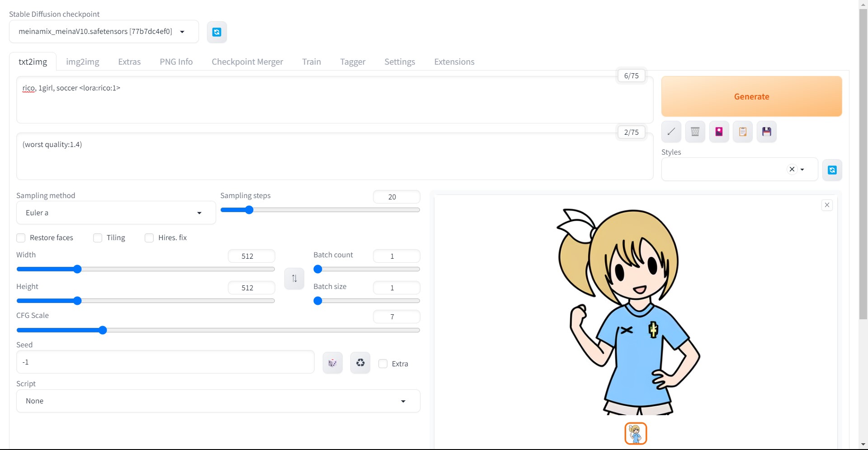Apply the selected styles to the prompt

point(743,131)
